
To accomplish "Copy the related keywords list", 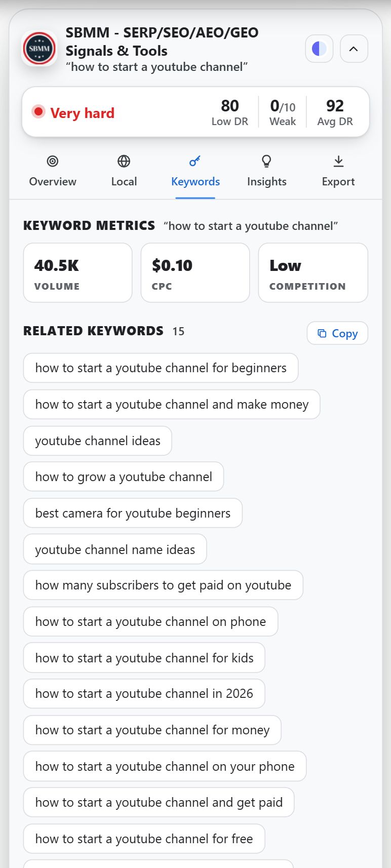I will pos(337,333).
